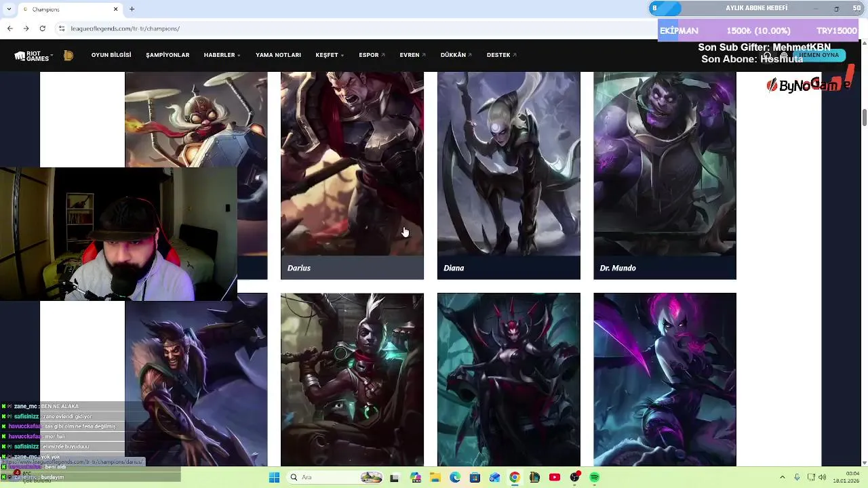This screenshot has height=488, width=868.
Task: Click the browser forward arrow
Action: [26, 28]
